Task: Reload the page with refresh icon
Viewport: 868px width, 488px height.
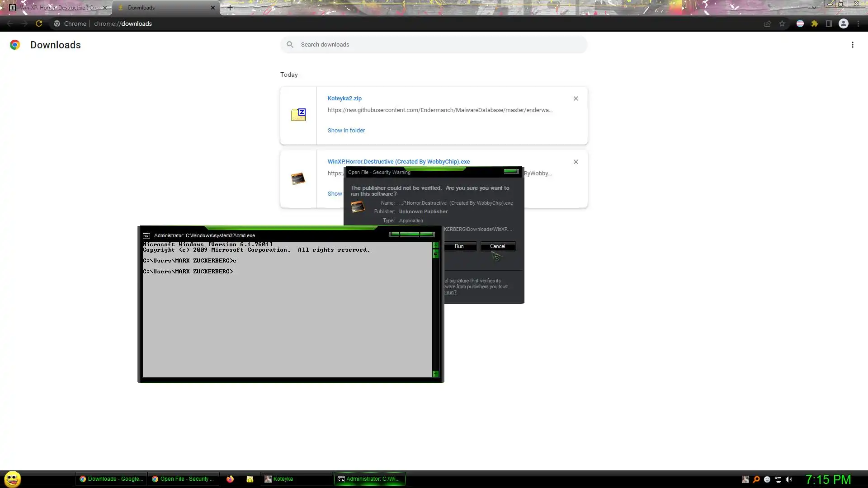Action: (x=39, y=24)
